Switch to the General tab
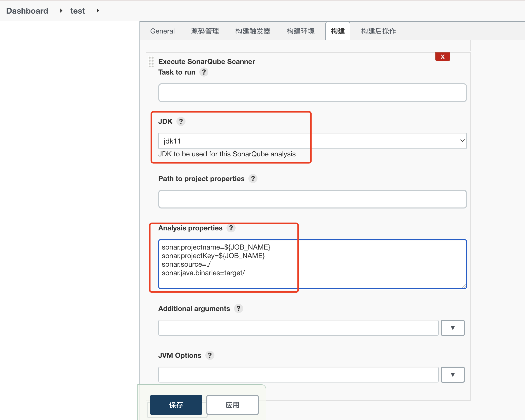Screen dimensions: 525x420 point(162,31)
